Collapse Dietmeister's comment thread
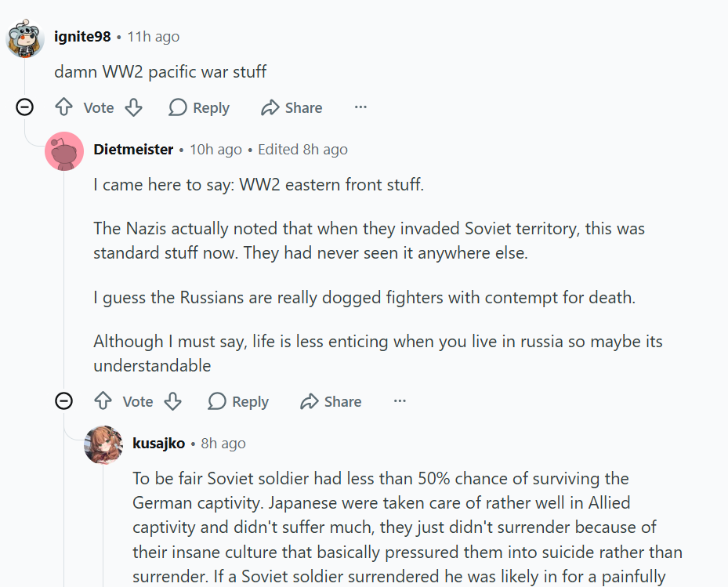Viewport: 728px width, 587px height. pos(64,401)
